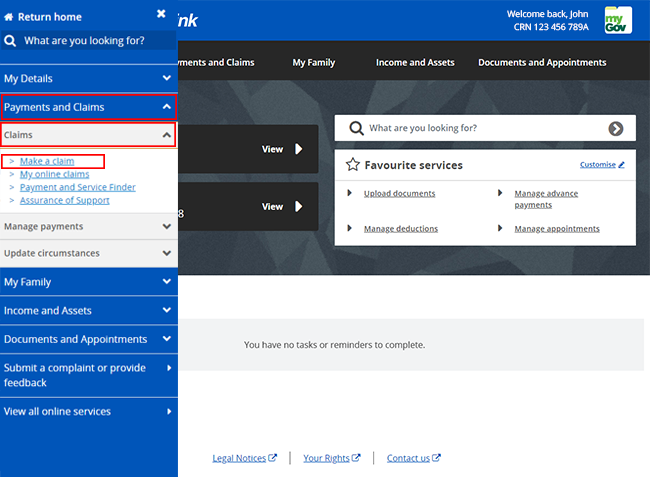Expand the My Family sidebar section
The image size is (650, 477).
[89, 282]
